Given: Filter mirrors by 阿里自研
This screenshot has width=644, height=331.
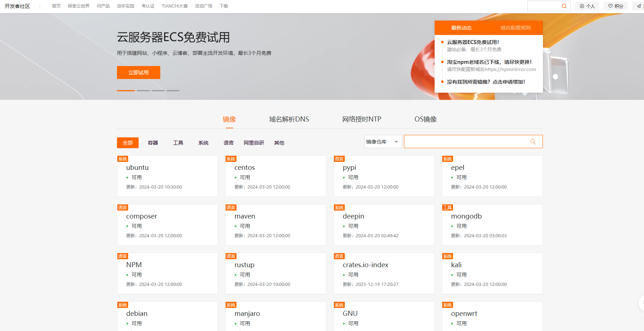Looking at the screenshot, I should (x=254, y=143).
